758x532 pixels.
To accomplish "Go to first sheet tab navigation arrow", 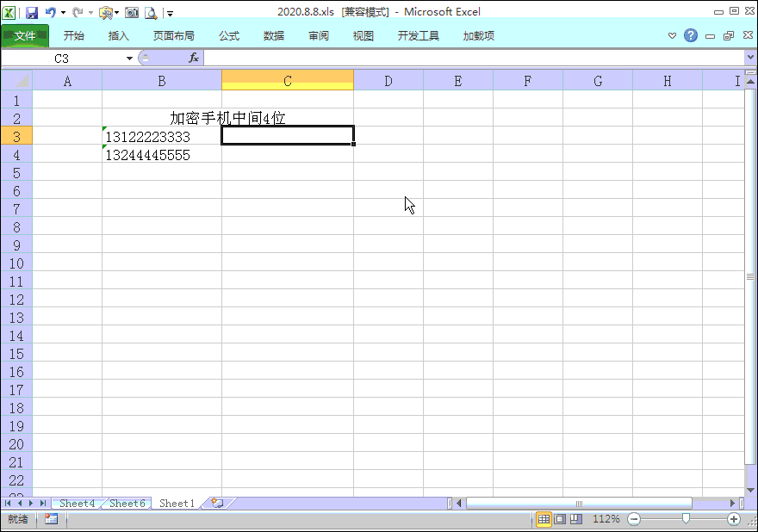I will click(8, 503).
